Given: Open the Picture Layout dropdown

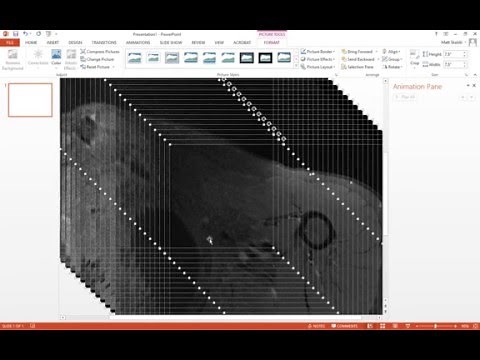Looking at the screenshot, I should pos(318,67).
